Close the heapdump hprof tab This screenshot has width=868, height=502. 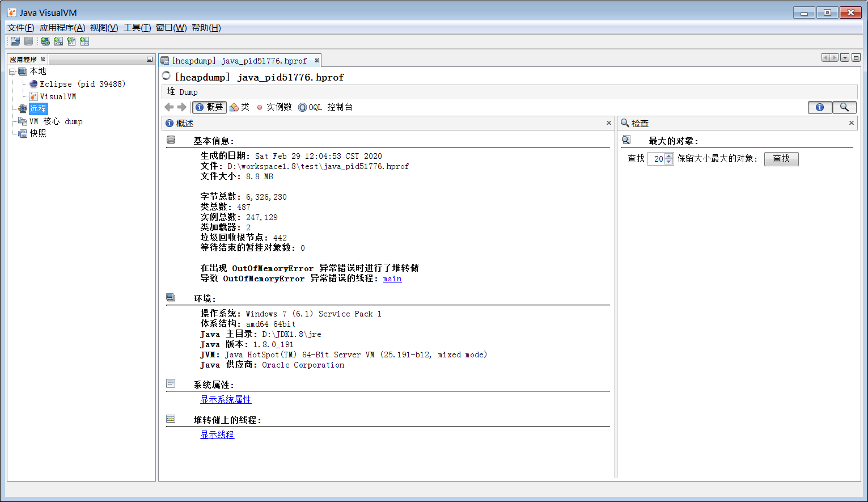pyautogui.click(x=317, y=61)
